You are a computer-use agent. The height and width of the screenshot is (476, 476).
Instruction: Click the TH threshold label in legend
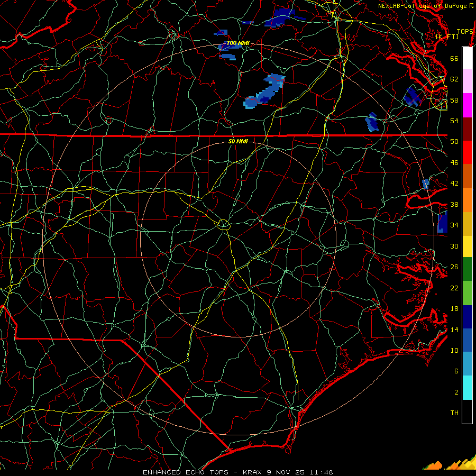(x=454, y=413)
